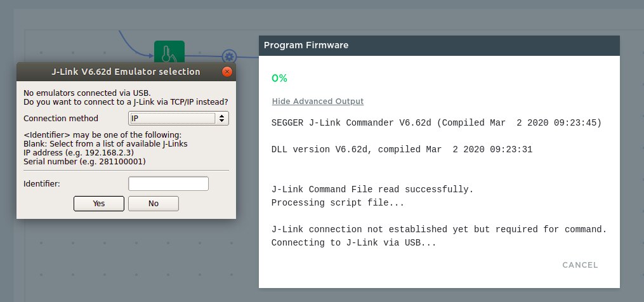Click the Connecting to J-Link via USB line

click(353, 242)
